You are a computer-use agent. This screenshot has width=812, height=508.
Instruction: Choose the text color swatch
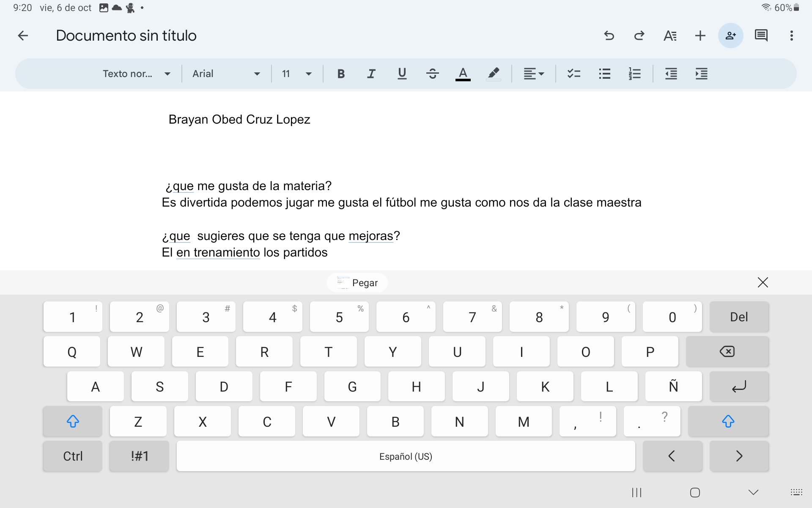(x=463, y=74)
